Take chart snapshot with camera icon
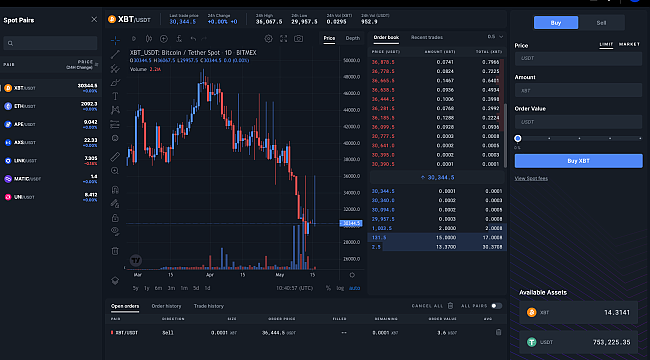 click(298, 39)
